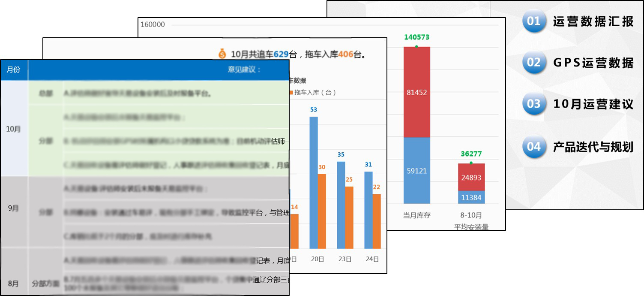Click the blue 59121 stacked bar segment
Screen dimensions: 644x296
(x=416, y=171)
